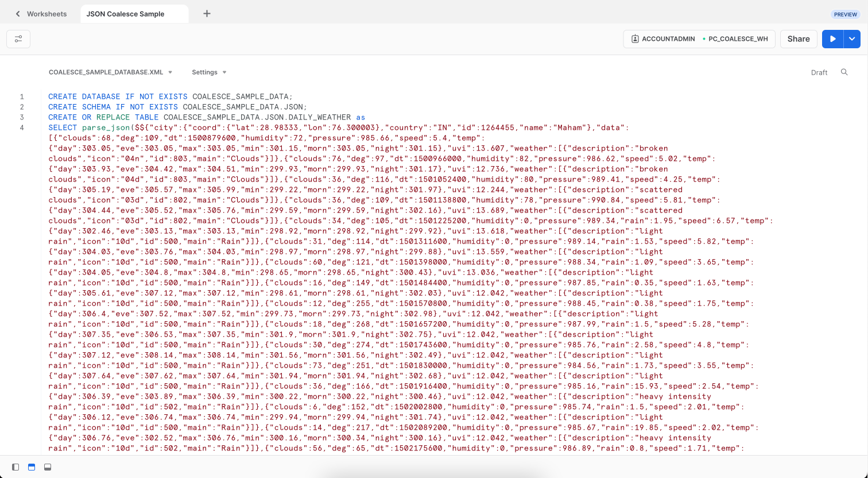The width and height of the screenshot is (868, 478).
Task: Expand the Settings dropdown
Action: pyautogui.click(x=209, y=72)
